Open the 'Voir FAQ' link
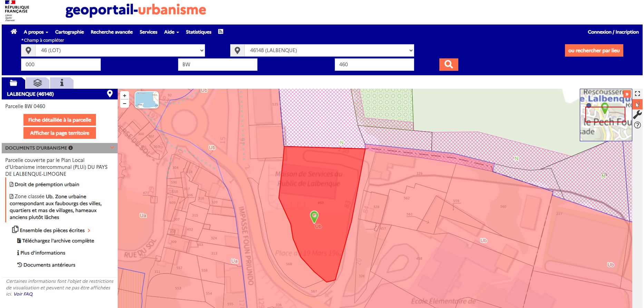This screenshot has height=308, width=644. [23, 294]
